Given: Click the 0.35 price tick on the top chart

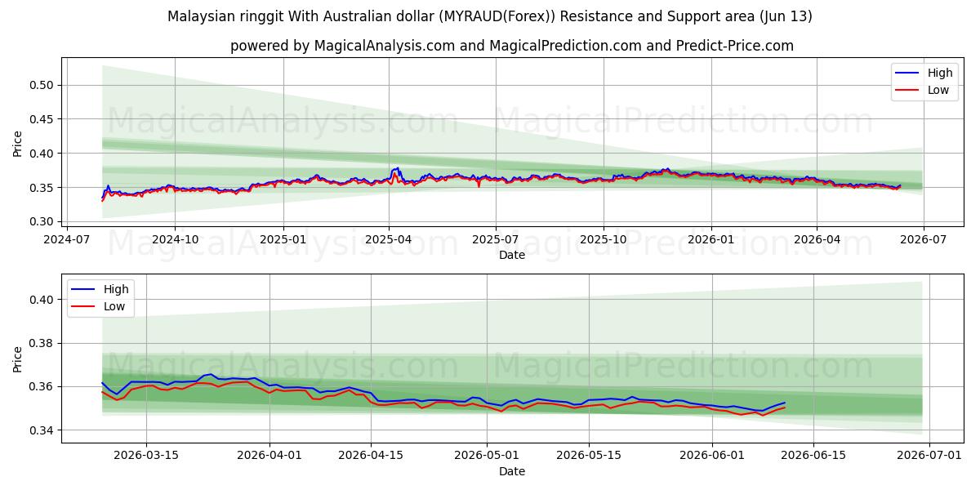Looking at the screenshot, I should (x=42, y=188).
